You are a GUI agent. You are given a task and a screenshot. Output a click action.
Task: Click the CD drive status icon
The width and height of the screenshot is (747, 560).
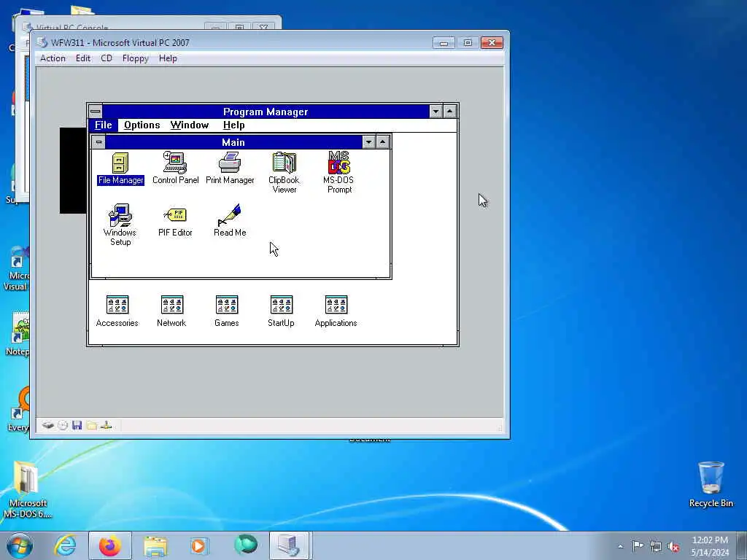(63, 425)
